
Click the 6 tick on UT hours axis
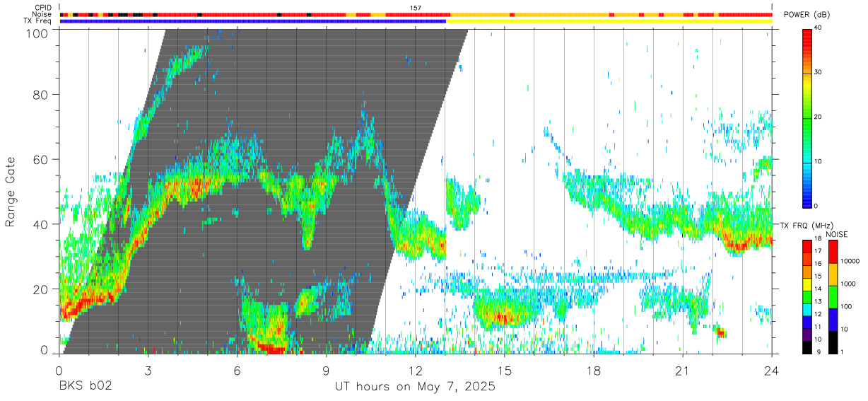237,371
